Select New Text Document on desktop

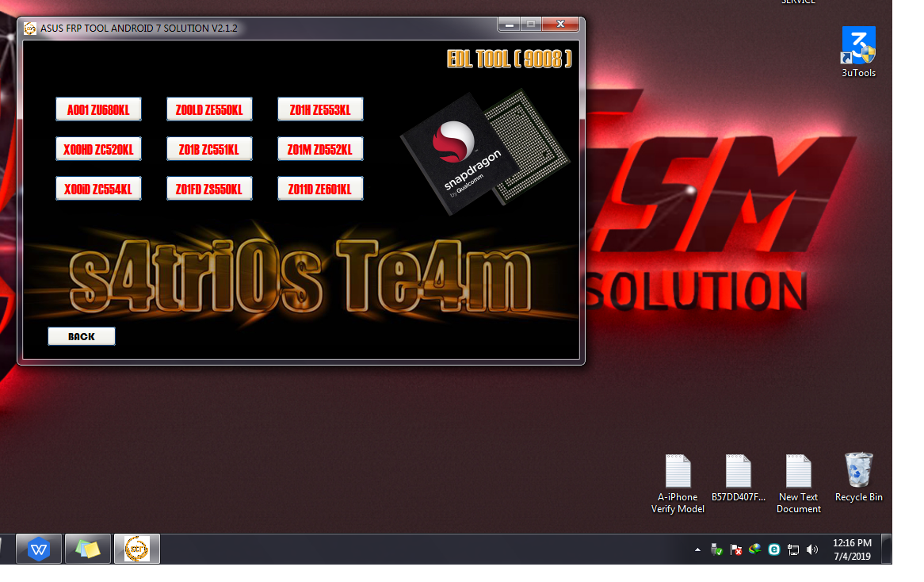799,484
